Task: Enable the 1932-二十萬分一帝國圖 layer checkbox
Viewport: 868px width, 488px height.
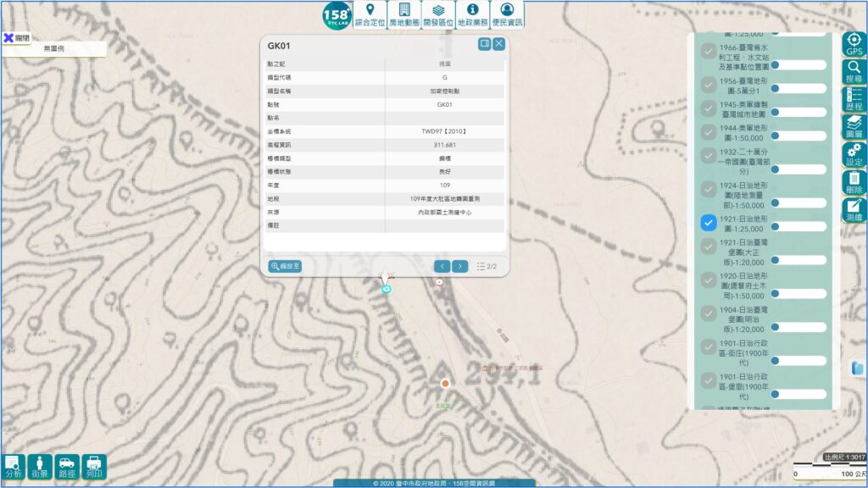Action: tap(708, 156)
